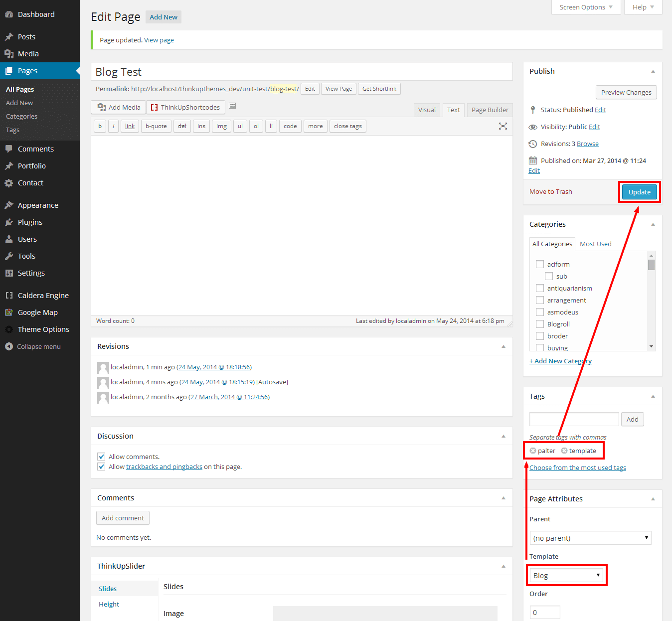The image size is (672, 621).
Task: Remove the palter tag
Action: 533,451
